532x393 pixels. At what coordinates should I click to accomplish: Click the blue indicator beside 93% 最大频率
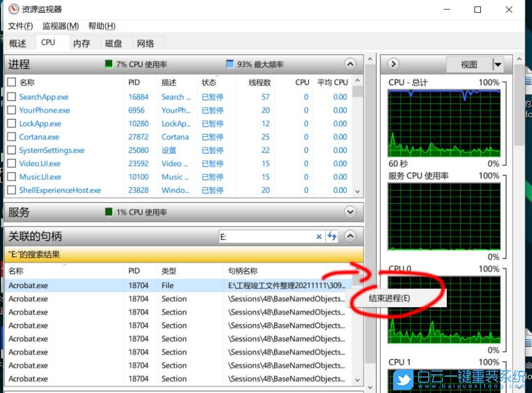[229, 64]
